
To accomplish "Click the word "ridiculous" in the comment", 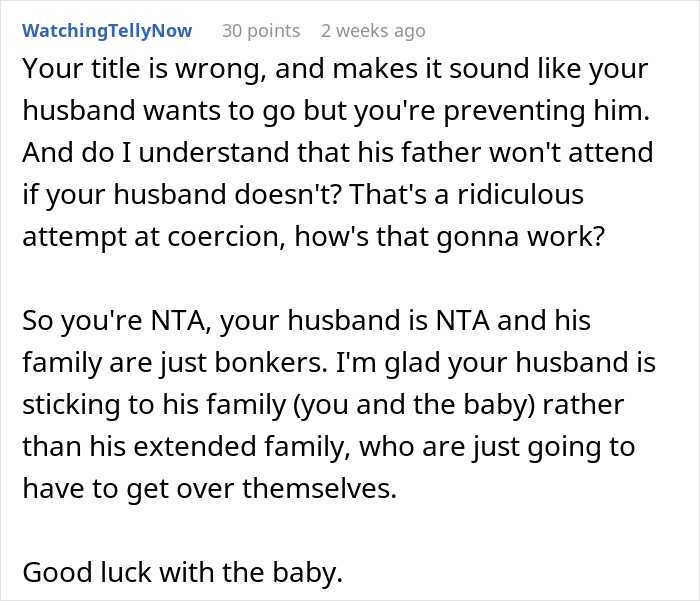I will tap(522, 195).
